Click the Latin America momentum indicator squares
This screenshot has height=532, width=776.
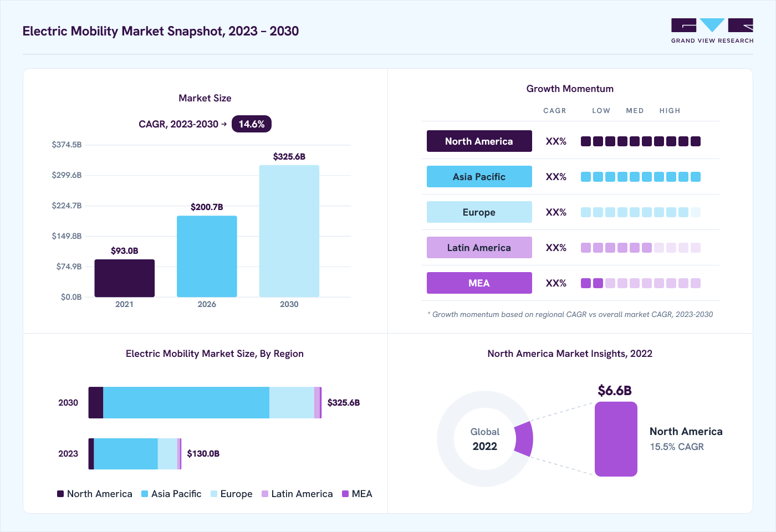tap(641, 248)
